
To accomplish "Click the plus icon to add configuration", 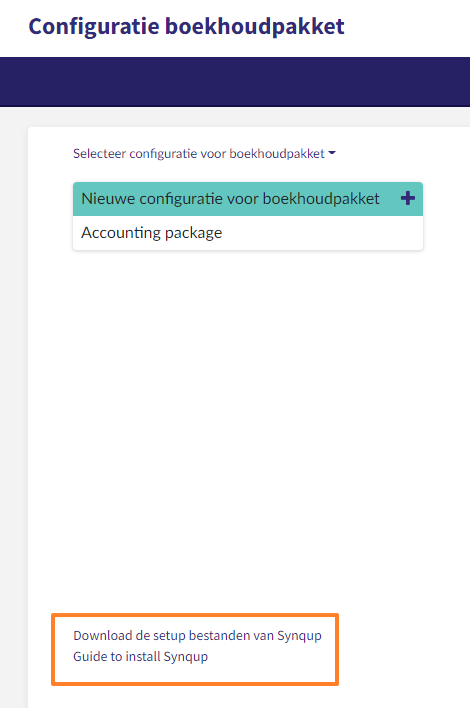I will [407, 198].
